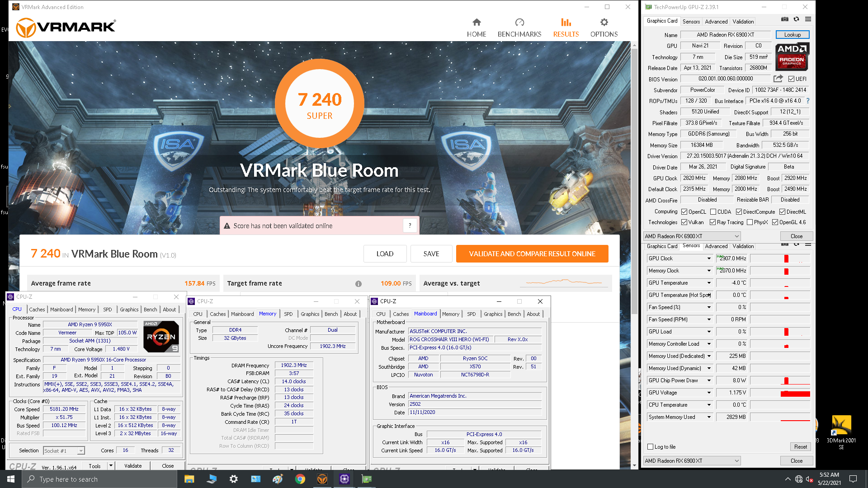Image resolution: width=868 pixels, height=488 pixels.
Task: Toggle the UEFI checkbox
Action: click(x=791, y=79)
